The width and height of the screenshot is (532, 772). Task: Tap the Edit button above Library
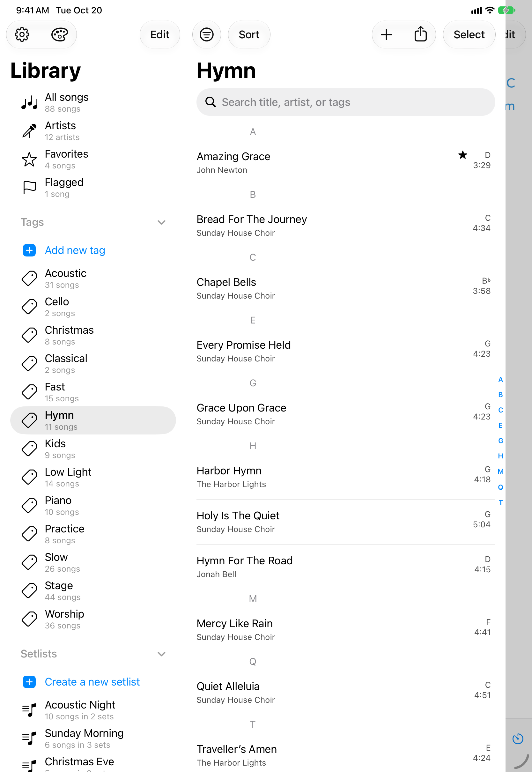point(160,34)
